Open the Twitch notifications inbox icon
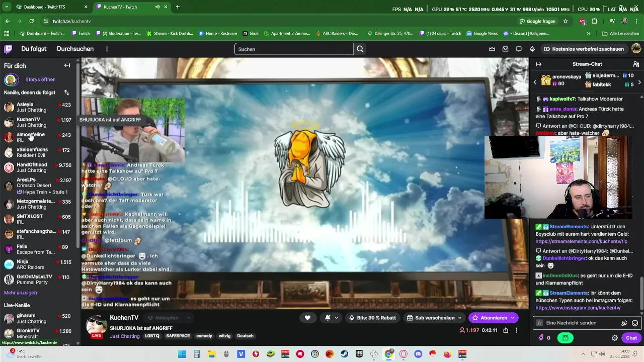Screen dimensions: 644x362 tap(505, 49)
